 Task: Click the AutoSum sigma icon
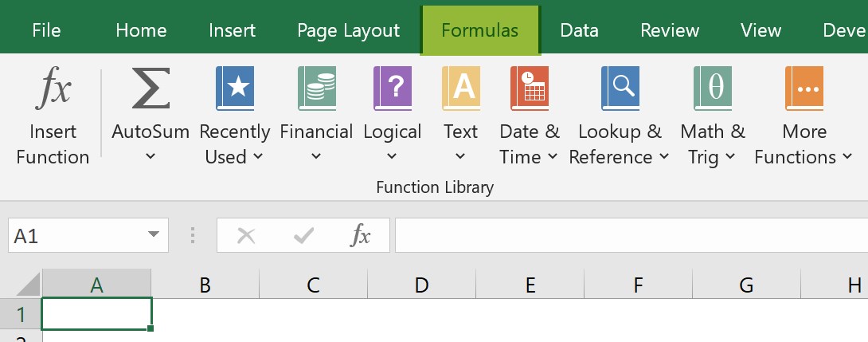click(151, 88)
